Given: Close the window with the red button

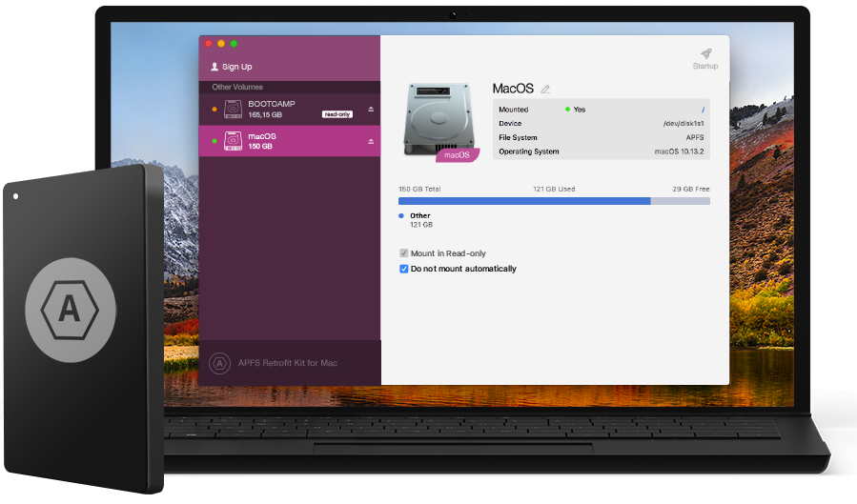Looking at the screenshot, I should (x=208, y=44).
